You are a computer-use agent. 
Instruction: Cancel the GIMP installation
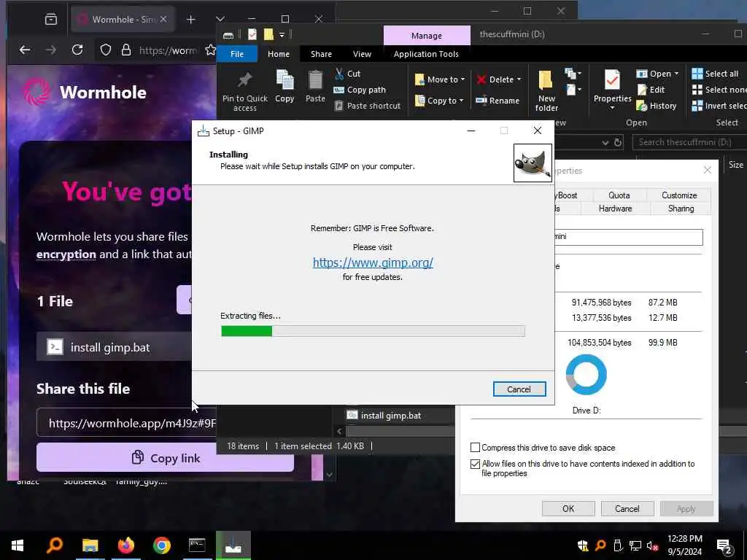(519, 389)
